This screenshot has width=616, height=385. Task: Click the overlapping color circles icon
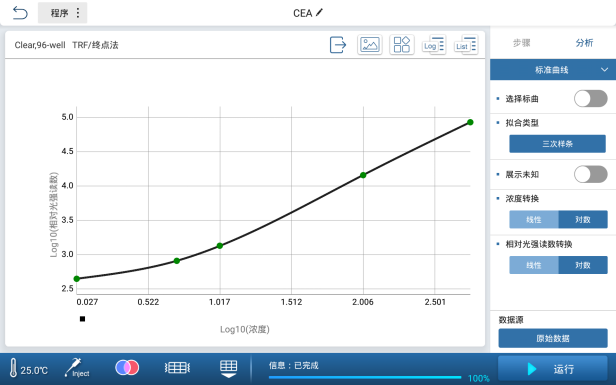(127, 368)
